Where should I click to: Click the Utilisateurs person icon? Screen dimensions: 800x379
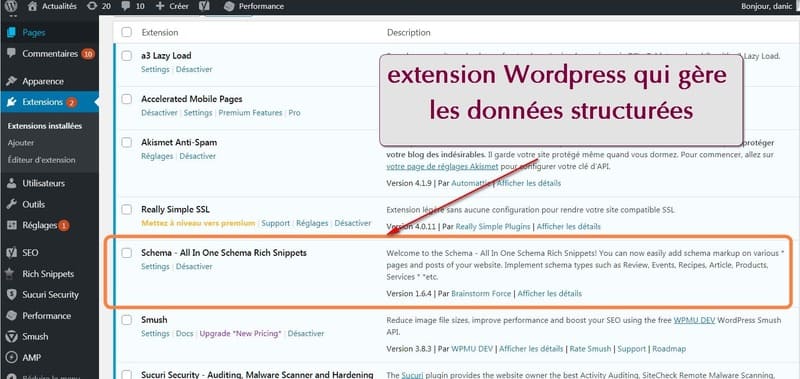(x=11, y=183)
